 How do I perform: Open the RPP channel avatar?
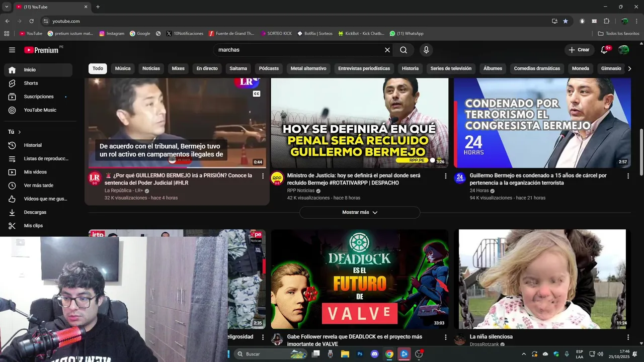coord(277,178)
